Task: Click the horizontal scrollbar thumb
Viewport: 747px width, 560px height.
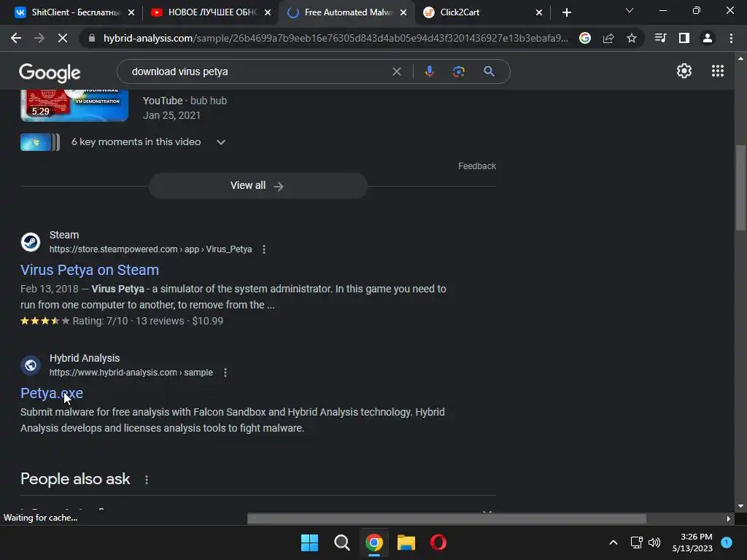Action: coord(447,518)
